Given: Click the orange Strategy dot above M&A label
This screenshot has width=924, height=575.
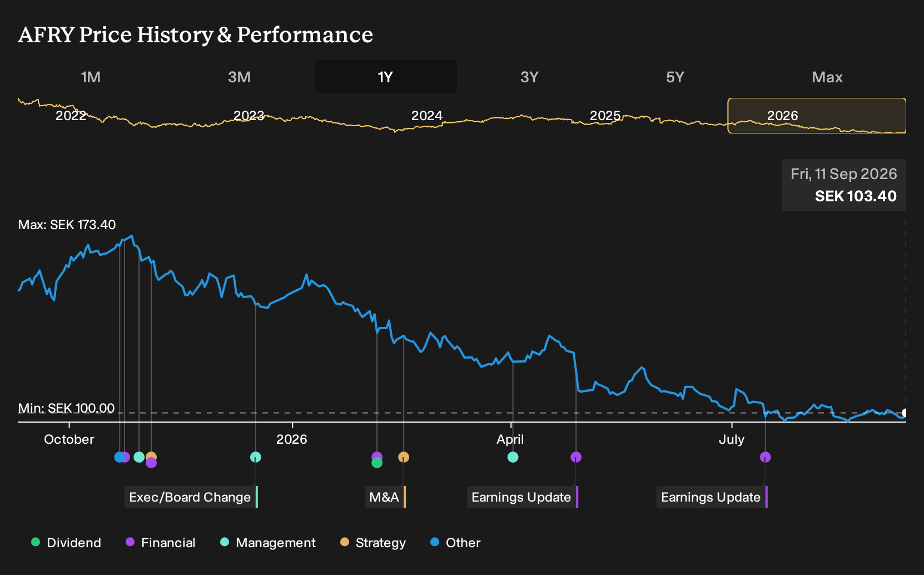Looking at the screenshot, I should tap(404, 457).
